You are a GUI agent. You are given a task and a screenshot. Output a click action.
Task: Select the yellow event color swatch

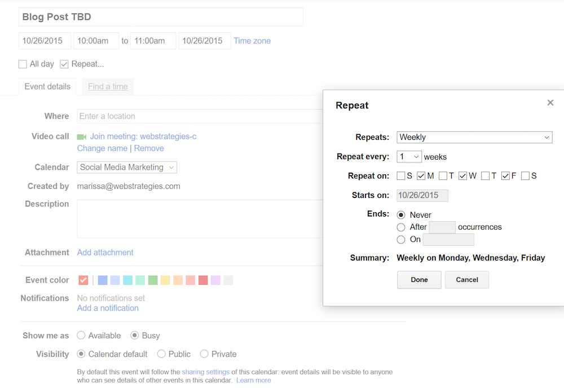pyautogui.click(x=165, y=280)
